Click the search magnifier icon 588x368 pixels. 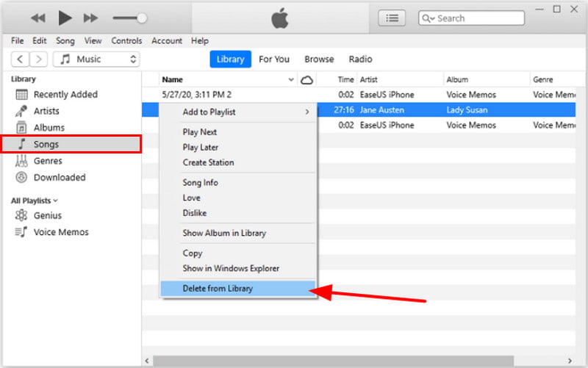click(427, 18)
